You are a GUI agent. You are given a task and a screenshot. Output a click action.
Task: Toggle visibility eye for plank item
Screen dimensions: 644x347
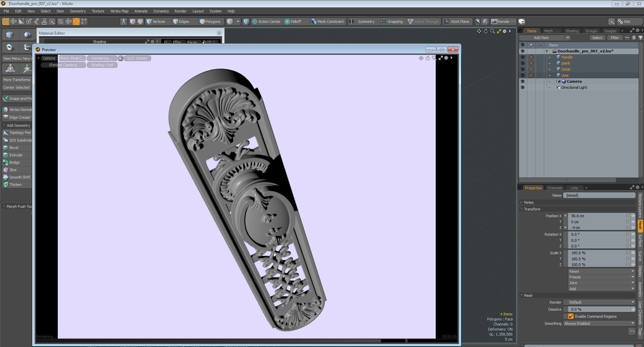pos(522,63)
